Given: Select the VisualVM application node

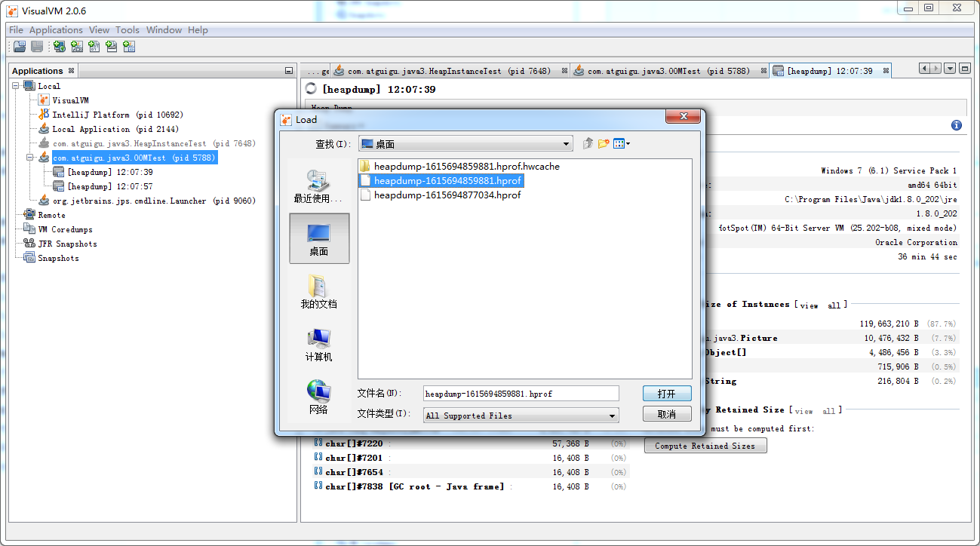Looking at the screenshot, I should tap(70, 100).
